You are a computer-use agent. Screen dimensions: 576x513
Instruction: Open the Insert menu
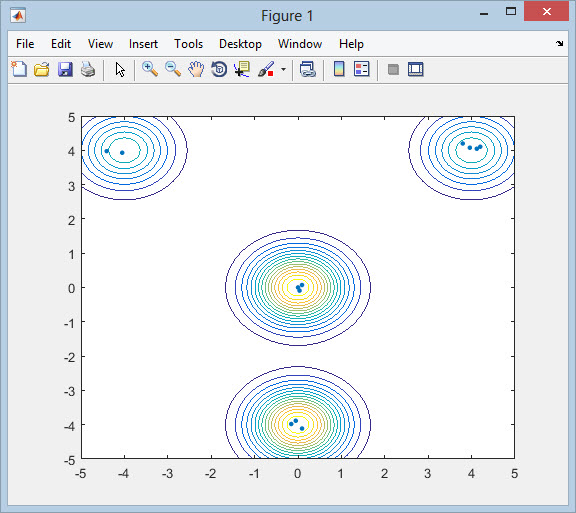coord(143,44)
